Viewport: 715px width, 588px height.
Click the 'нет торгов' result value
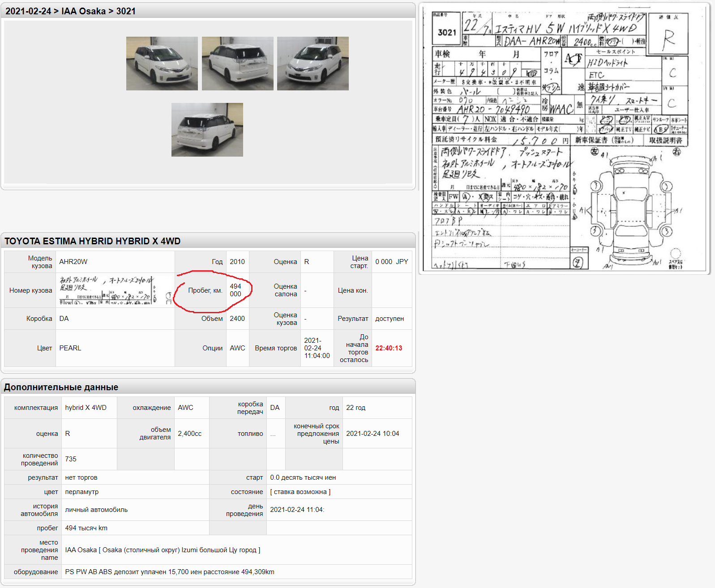click(81, 477)
